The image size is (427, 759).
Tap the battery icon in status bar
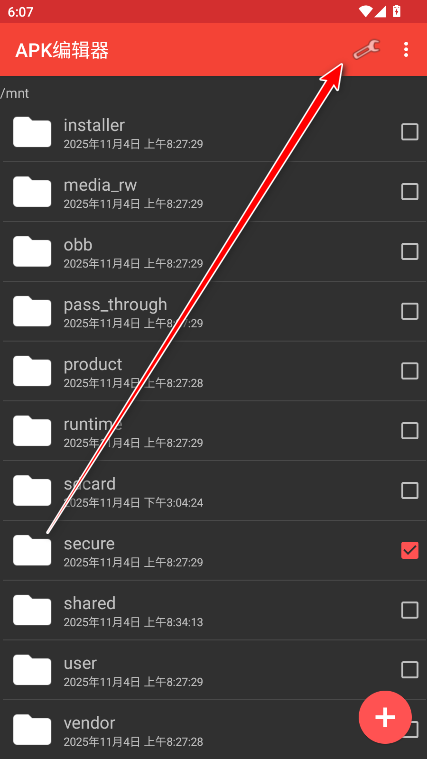[397, 11]
